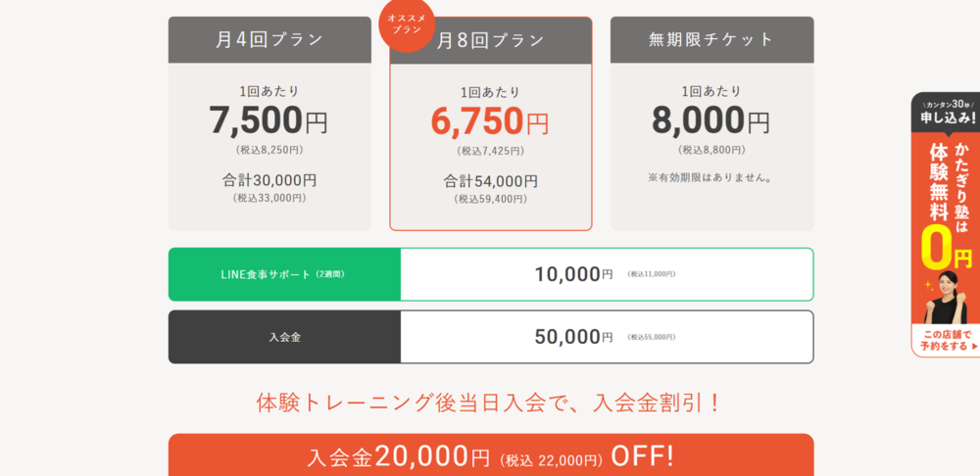This screenshot has height=476, width=980.
Task: Click the highlighted 6,750円 price
Action: coord(490,121)
